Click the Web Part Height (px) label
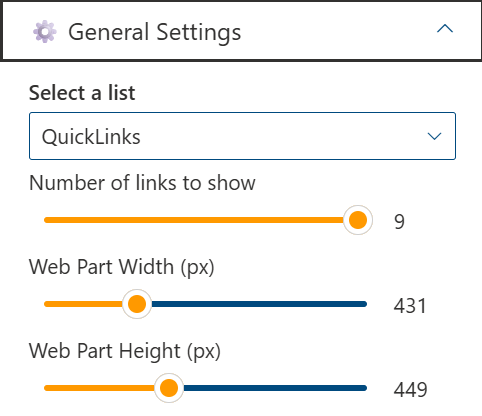The height and width of the screenshot is (416, 482). [125, 351]
